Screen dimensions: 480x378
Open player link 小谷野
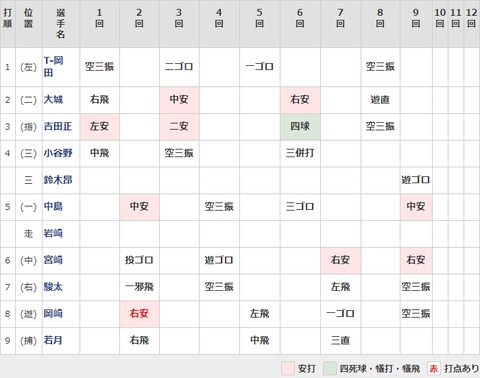[58, 153]
